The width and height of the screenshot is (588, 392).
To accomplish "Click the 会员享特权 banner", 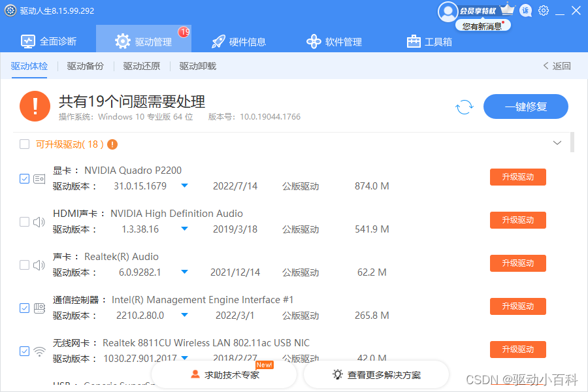I will tap(478, 11).
